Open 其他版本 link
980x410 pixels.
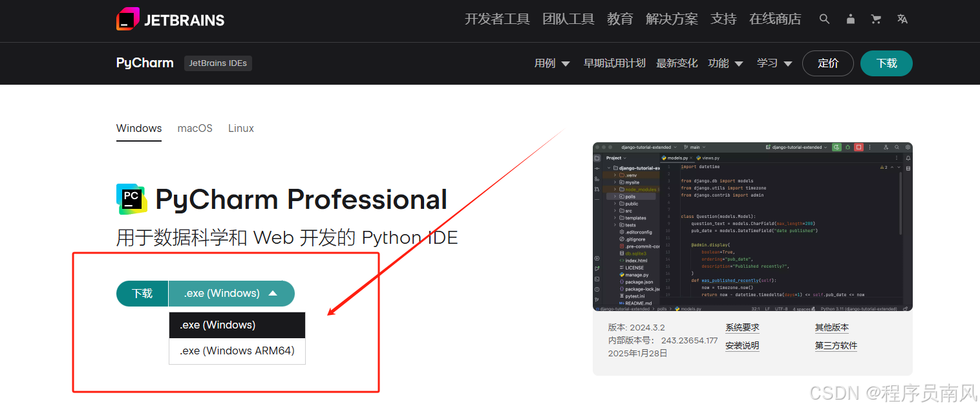[832, 328]
